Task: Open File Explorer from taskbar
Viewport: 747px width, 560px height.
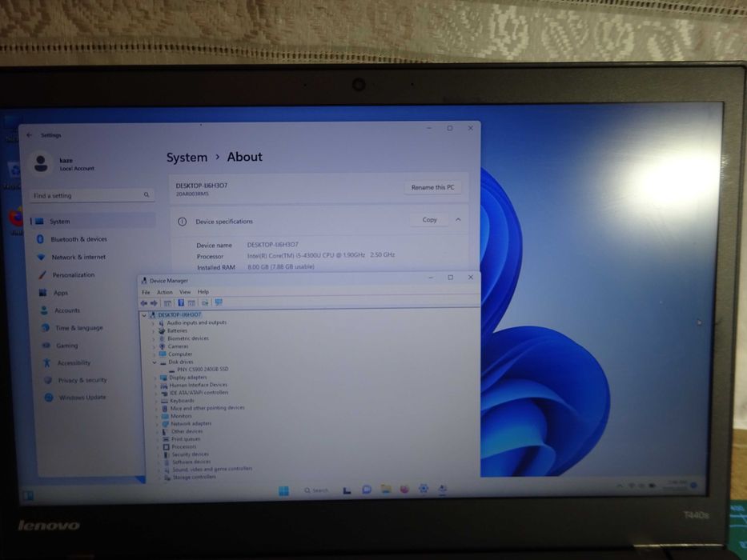Action: click(386, 489)
